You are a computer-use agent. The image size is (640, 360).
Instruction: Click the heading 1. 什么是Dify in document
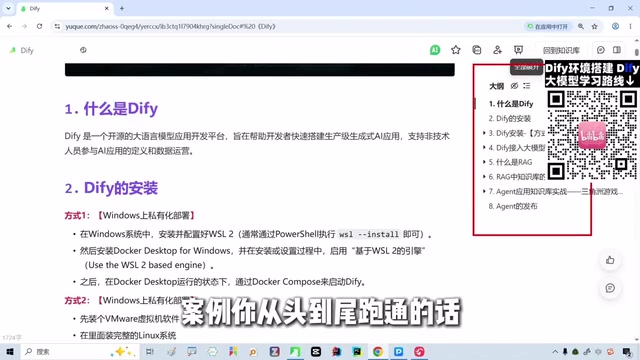click(111, 109)
